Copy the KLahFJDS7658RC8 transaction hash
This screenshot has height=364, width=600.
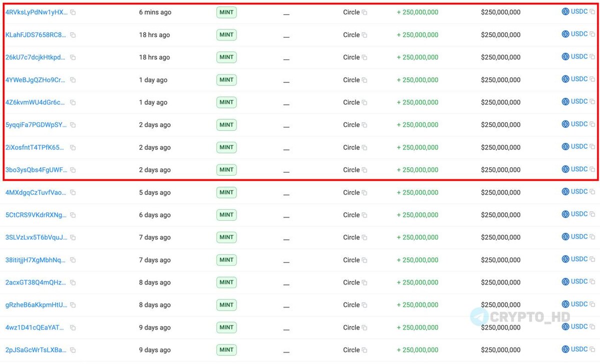point(73,35)
